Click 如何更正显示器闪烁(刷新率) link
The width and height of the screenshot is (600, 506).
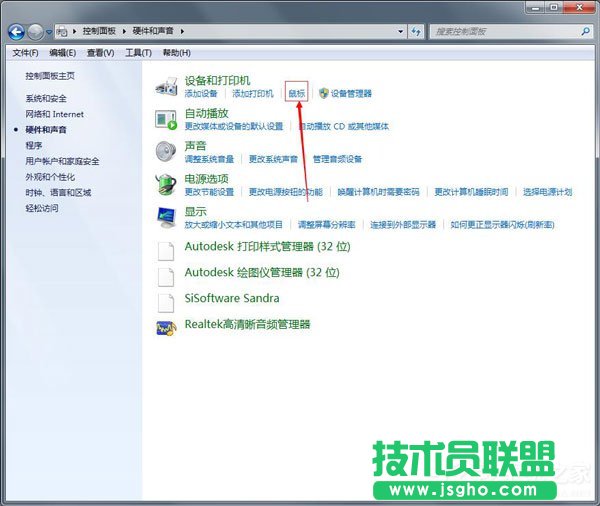coord(502,225)
